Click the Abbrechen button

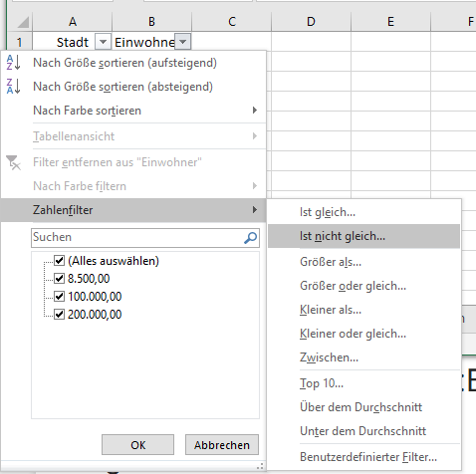point(222,445)
